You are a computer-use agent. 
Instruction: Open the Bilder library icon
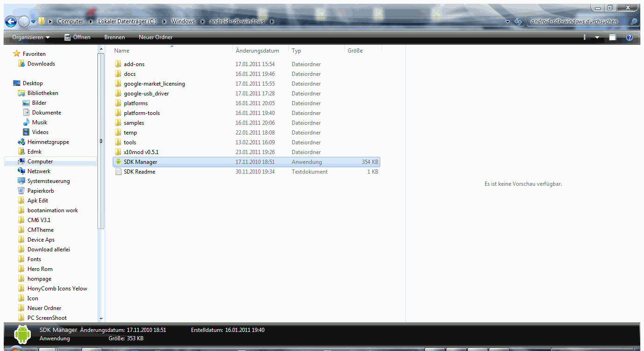26,103
